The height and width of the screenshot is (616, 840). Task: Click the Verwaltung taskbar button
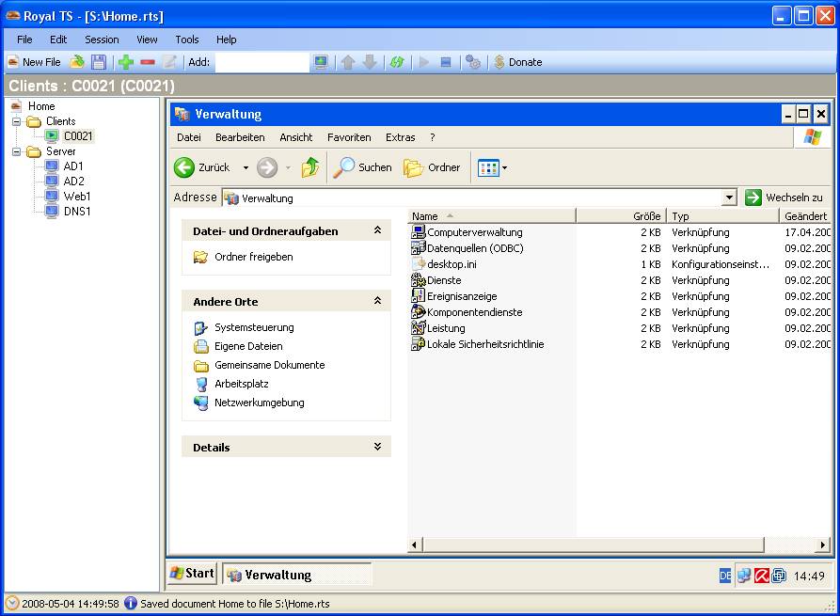297,575
